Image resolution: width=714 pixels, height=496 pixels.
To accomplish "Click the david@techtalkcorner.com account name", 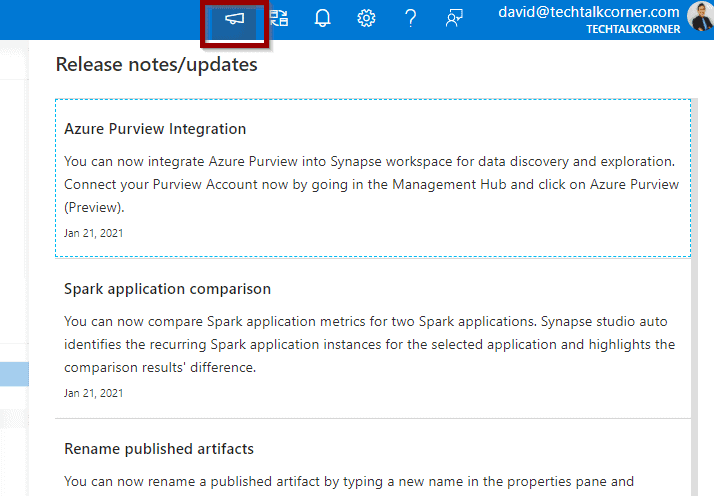I will click(588, 12).
